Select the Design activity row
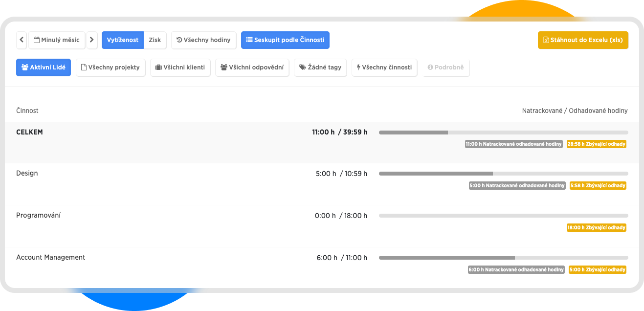The height and width of the screenshot is (311, 644). tap(27, 173)
